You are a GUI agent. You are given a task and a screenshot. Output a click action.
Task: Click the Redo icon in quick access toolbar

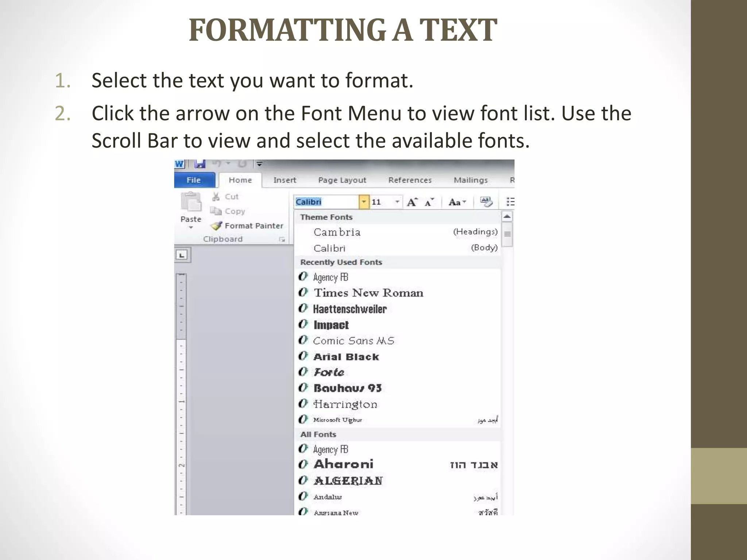coord(243,164)
